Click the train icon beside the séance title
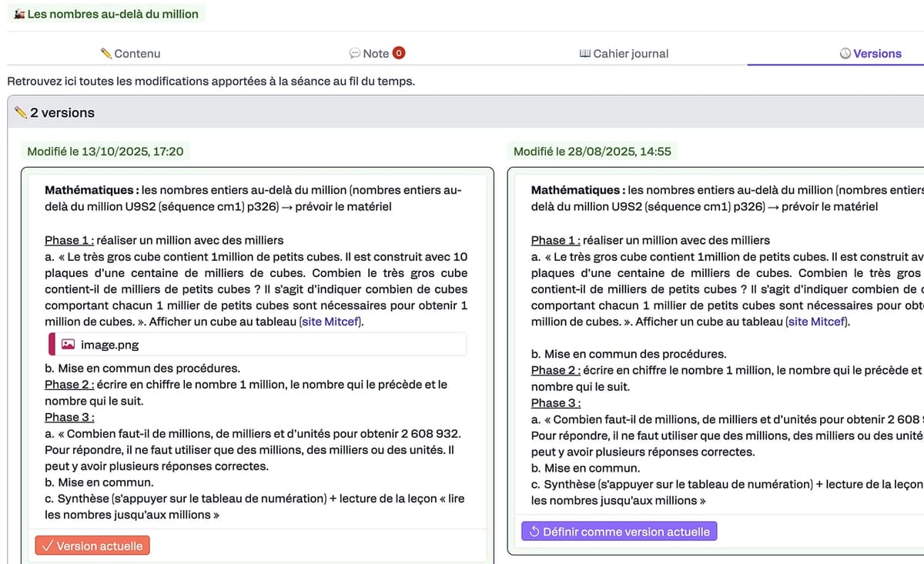This screenshot has width=924, height=564. click(20, 14)
